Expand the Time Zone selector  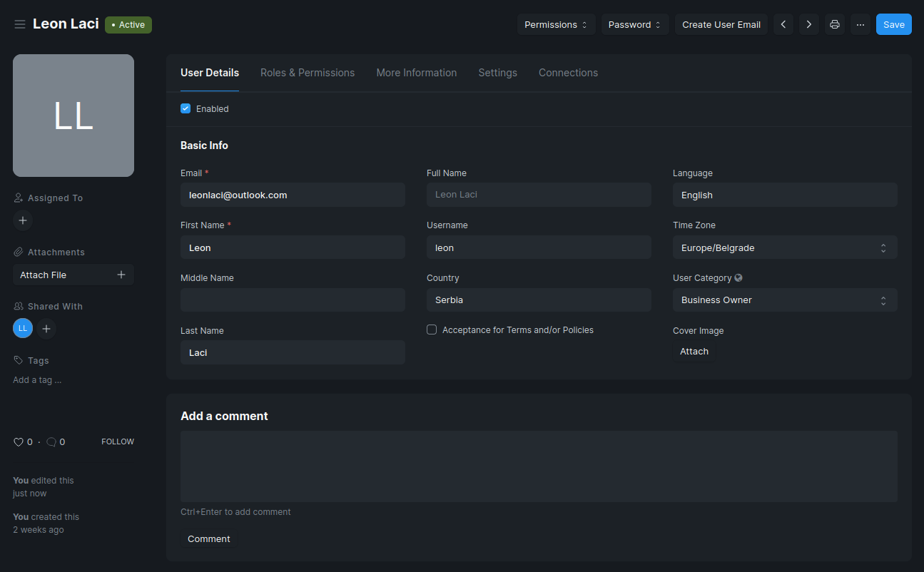pos(784,247)
